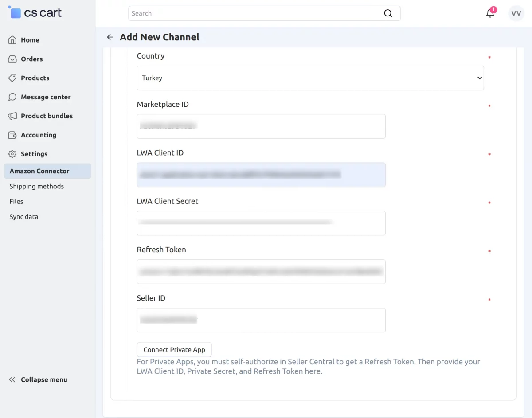Viewport: 532px width, 418px height.
Task: Focus the Refresh Token field
Action: click(261, 272)
